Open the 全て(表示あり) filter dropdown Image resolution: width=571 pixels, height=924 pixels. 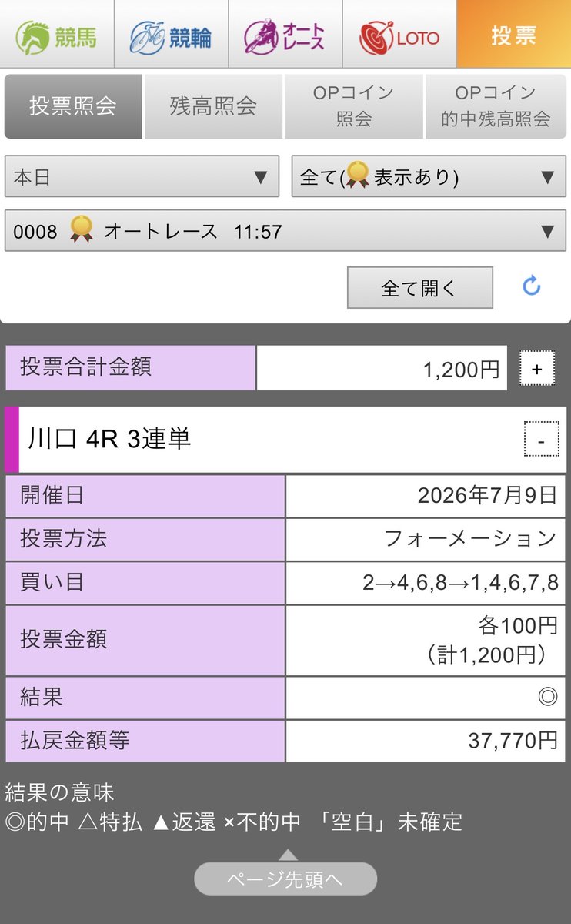(x=429, y=177)
